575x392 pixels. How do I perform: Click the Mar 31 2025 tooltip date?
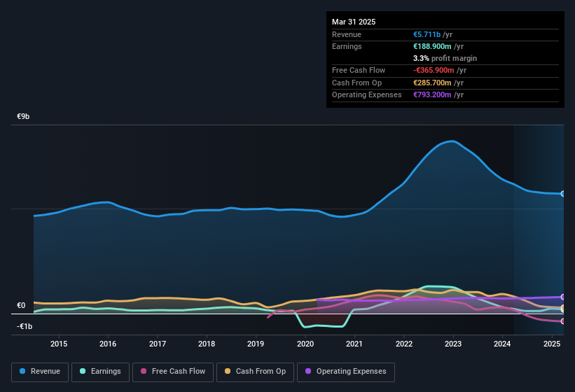tap(354, 22)
